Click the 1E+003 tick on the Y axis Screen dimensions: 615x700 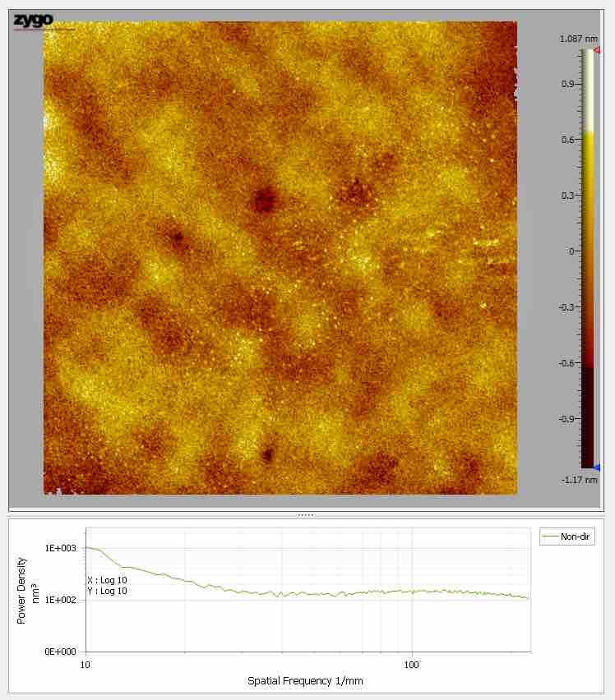click(60, 548)
